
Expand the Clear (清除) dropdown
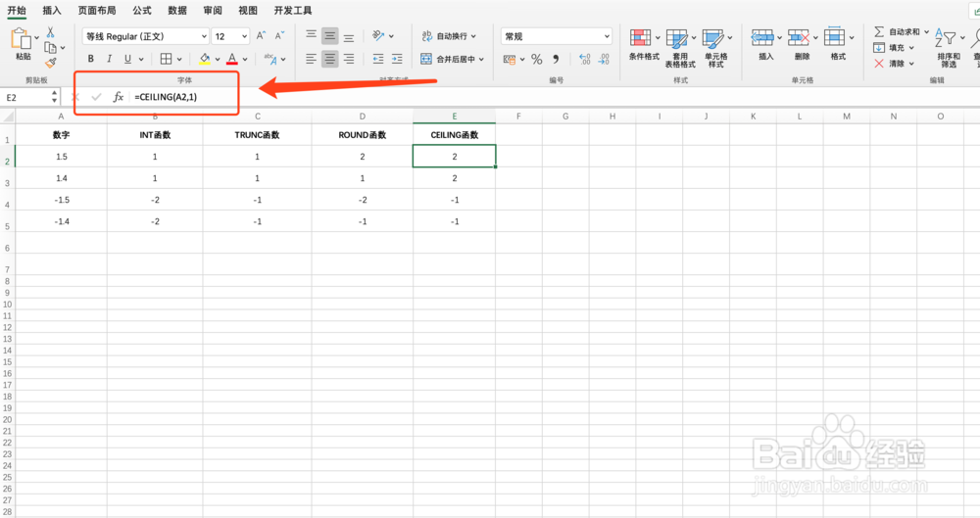(911, 64)
